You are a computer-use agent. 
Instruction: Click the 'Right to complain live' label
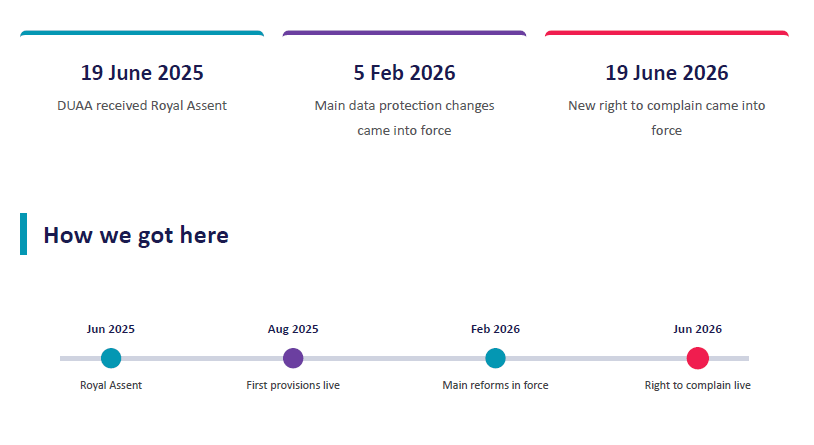click(697, 385)
